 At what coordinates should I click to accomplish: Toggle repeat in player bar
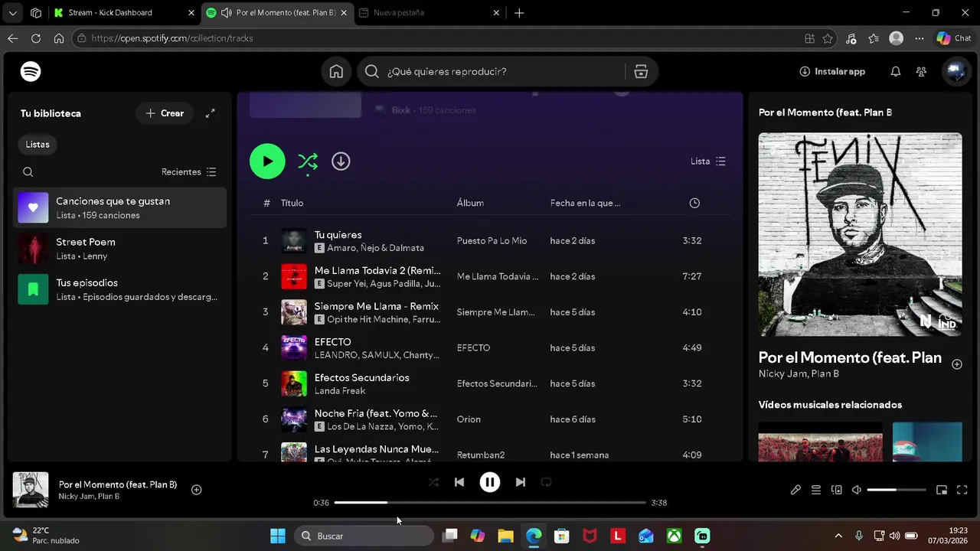point(546,482)
